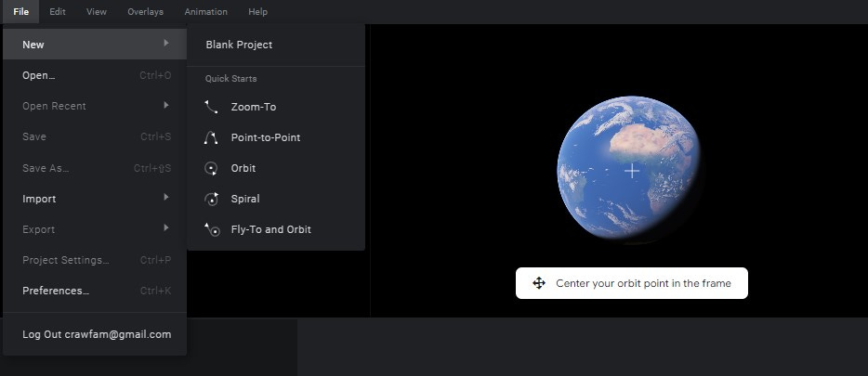Expand the Open Recent submenu arrow
This screenshot has height=376, width=868.
coord(166,105)
